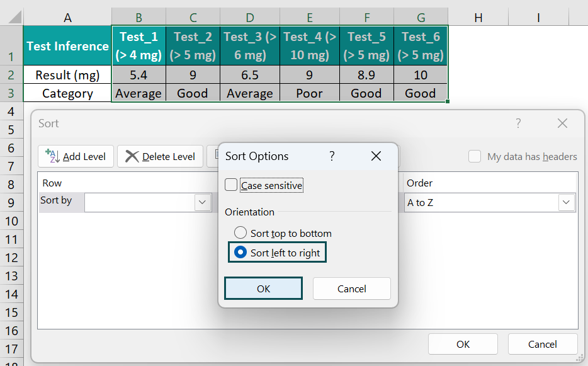Click the Good cell under Test_6

(x=421, y=93)
